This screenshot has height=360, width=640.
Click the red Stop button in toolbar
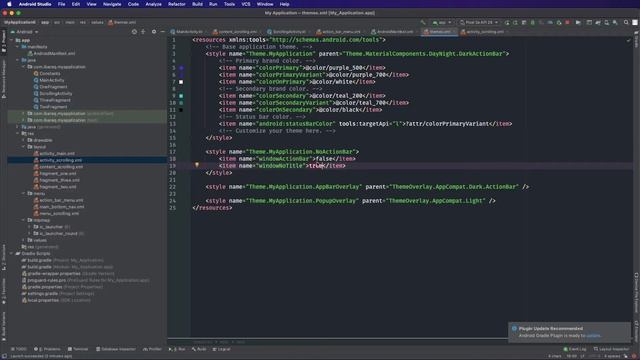(x=567, y=22)
